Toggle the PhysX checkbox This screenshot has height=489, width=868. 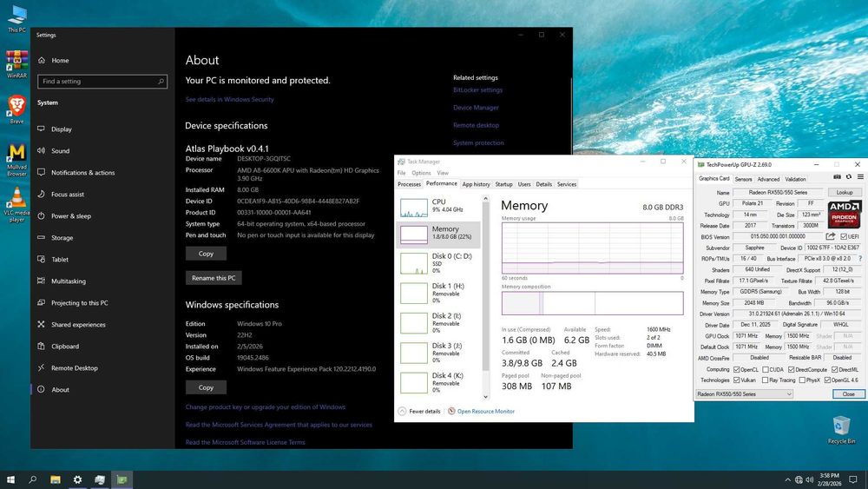(x=802, y=380)
